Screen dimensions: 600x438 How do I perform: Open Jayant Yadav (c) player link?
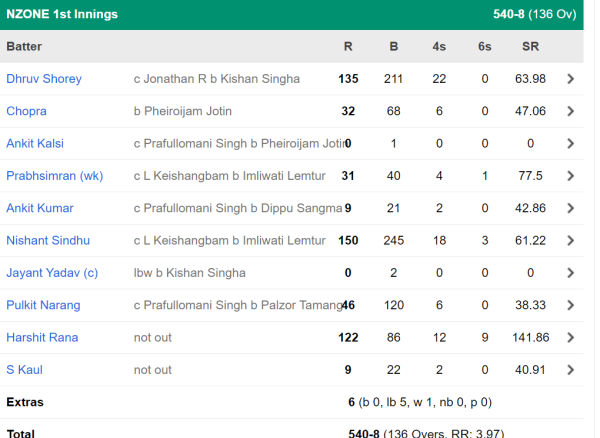click(x=52, y=273)
